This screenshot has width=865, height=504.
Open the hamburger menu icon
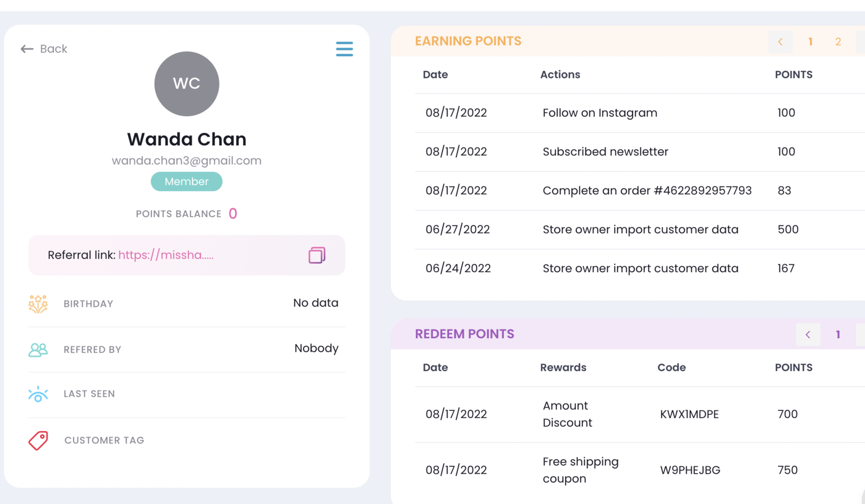coord(344,49)
